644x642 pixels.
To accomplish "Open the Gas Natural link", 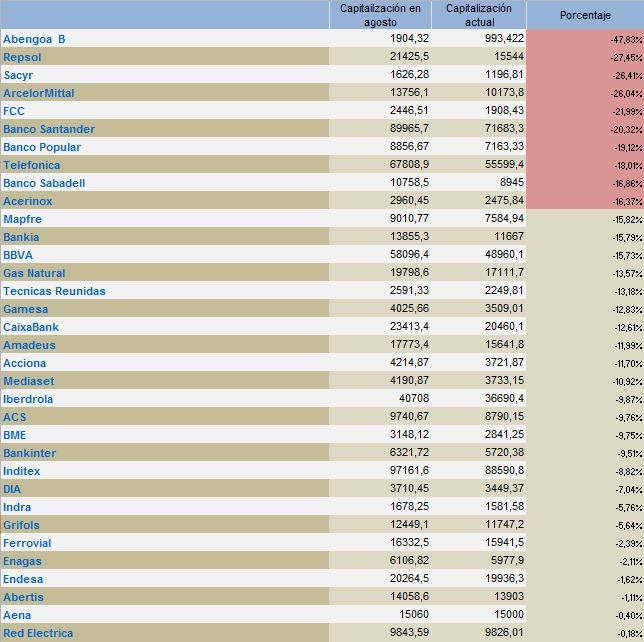I will pyautogui.click(x=34, y=273).
